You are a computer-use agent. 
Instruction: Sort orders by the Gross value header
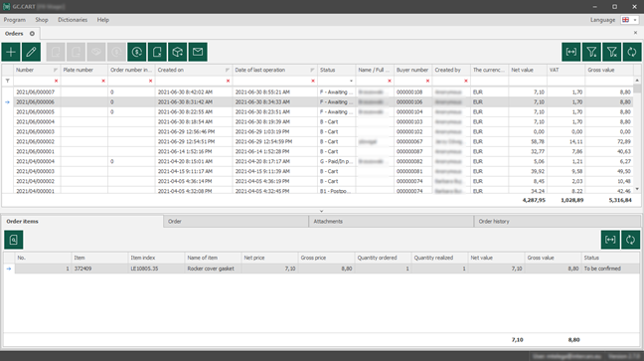pyautogui.click(x=609, y=70)
